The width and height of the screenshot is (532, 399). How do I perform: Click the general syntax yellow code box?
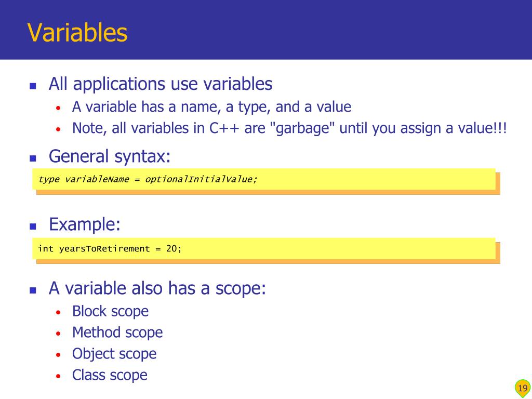pyautogui.click(x=264, y=179)
